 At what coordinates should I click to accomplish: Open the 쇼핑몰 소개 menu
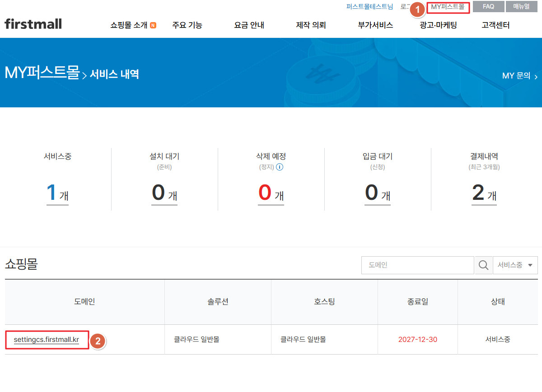[x=129, y=25]
